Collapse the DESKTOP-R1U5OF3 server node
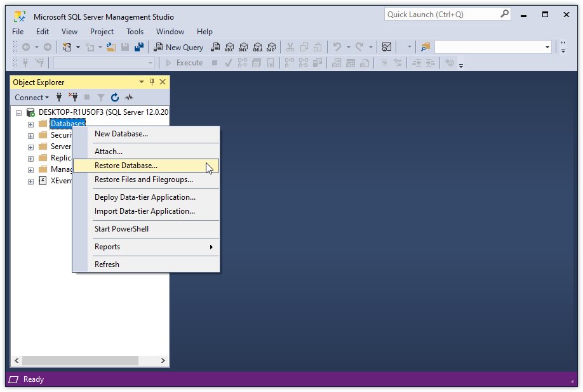This screenshot has height=392, width=583. click(18, 112)
